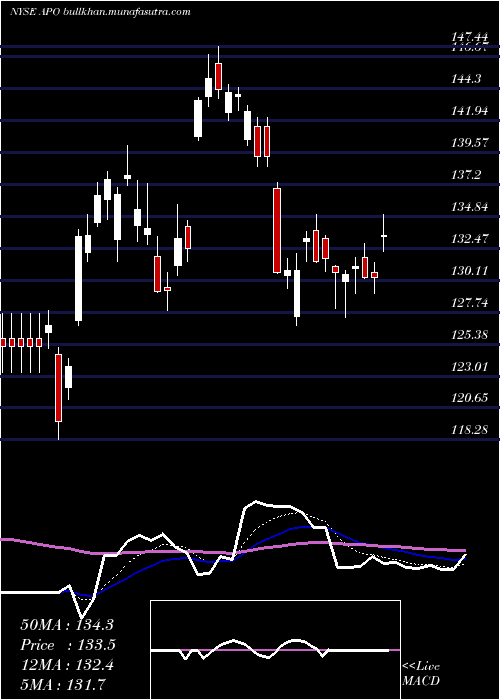Select the 123.01 price level label
500x700 pixels.
(469, 367)
